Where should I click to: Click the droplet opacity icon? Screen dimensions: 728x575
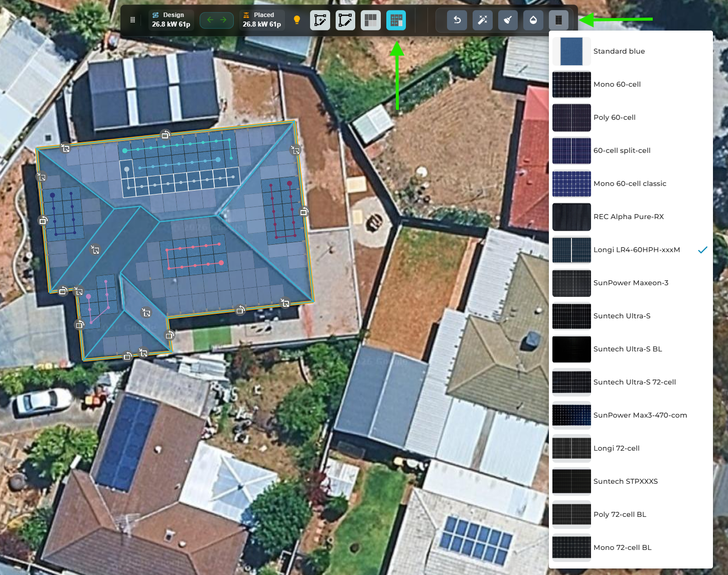point(533,20)
